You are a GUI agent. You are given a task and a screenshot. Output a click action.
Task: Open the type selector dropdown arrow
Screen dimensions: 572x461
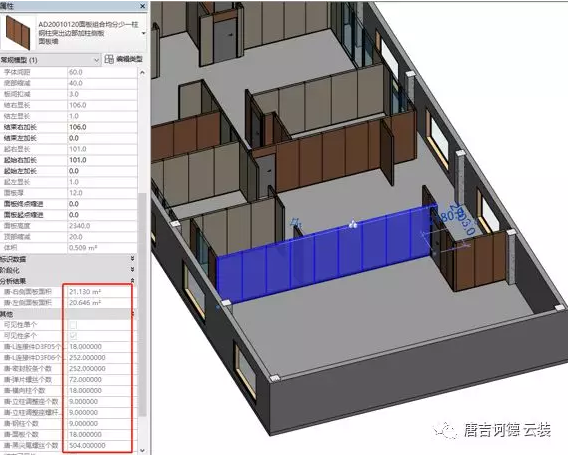point(143,33)
